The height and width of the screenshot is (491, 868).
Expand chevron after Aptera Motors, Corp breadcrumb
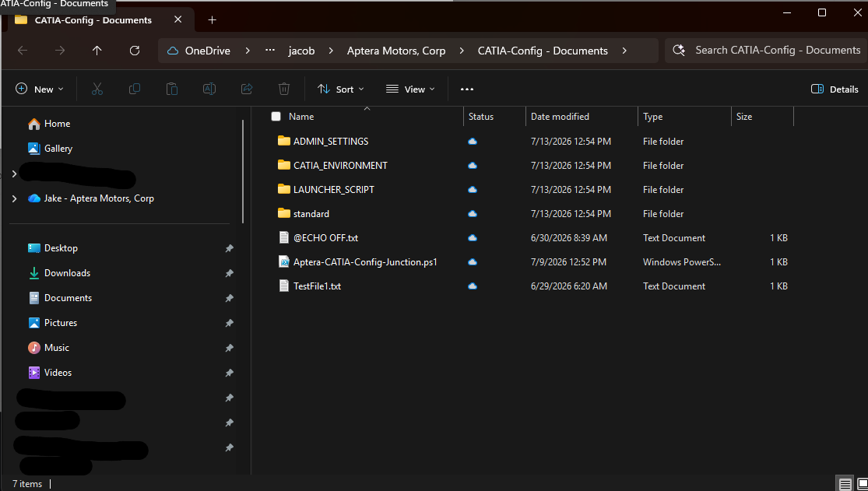[462, 51]
